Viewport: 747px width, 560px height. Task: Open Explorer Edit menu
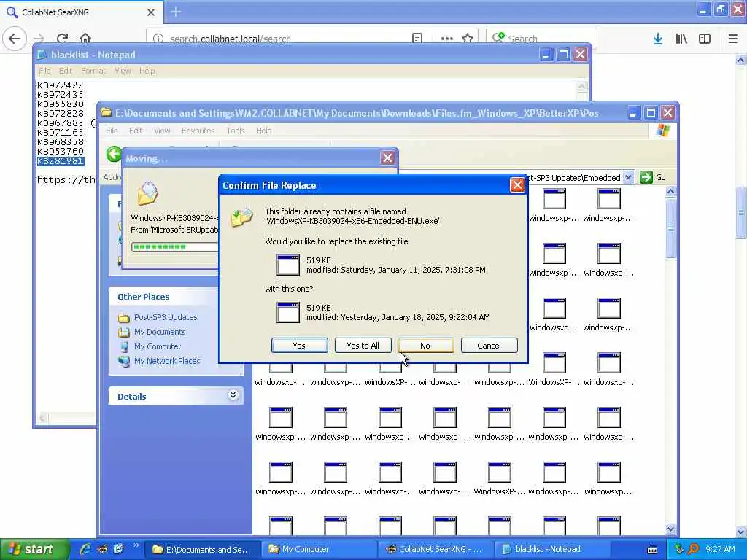[x=135, y=131]
